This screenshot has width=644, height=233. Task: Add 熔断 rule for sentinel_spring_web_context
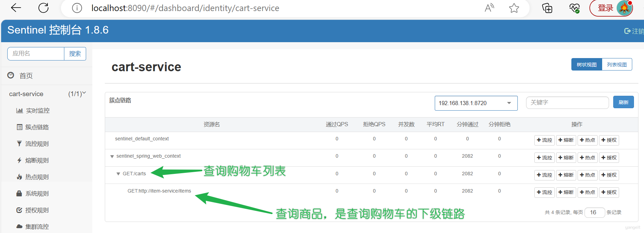click(x=566, y=158)
